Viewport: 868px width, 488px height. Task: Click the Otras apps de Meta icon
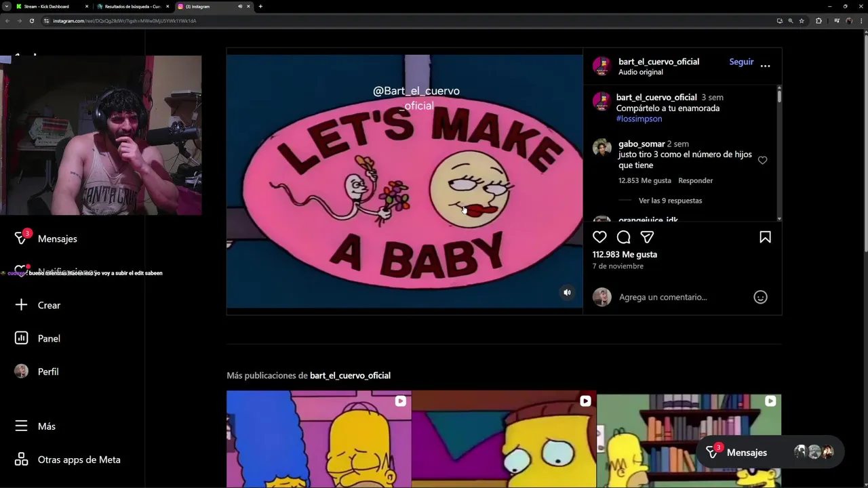(22, 460)
